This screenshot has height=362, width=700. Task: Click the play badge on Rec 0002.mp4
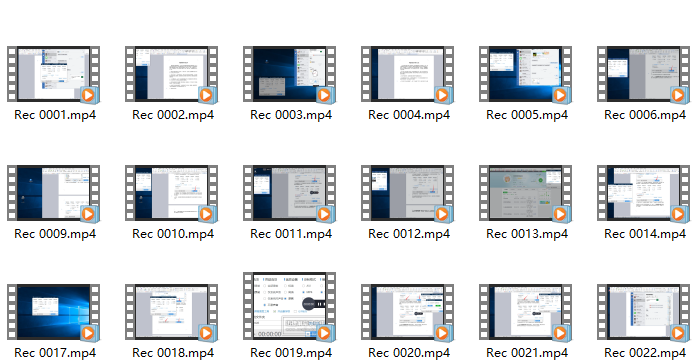tap(207, 95)
